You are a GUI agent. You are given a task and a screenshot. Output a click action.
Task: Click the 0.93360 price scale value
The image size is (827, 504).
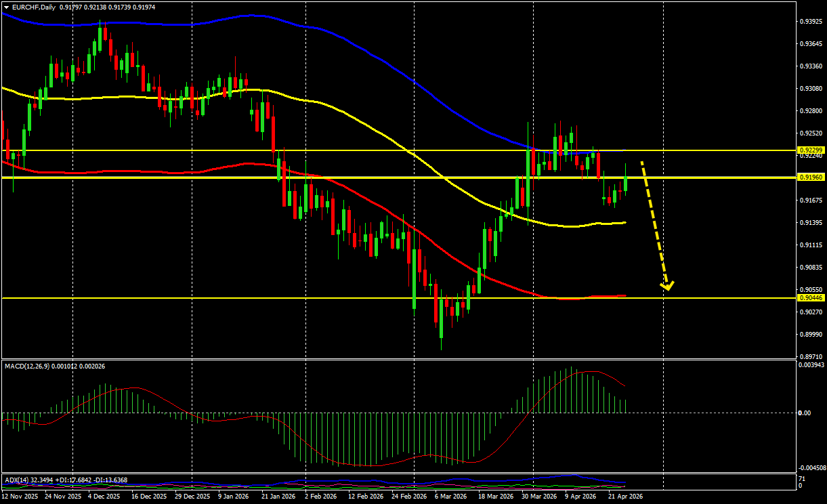tap(810, 66)
